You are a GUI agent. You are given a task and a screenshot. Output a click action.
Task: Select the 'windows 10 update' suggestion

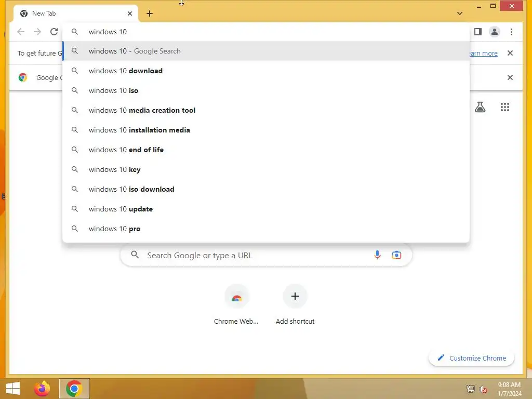[x=266, y=209]
